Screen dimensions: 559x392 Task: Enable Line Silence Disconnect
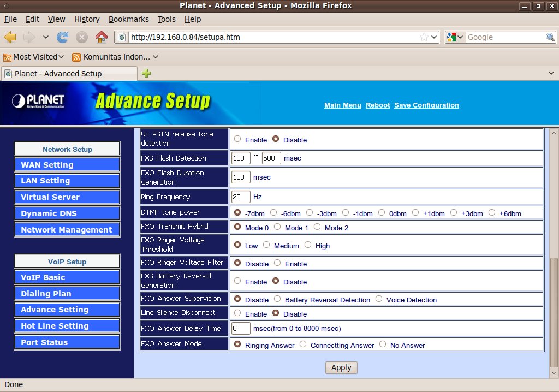click(x=237, y=313)
